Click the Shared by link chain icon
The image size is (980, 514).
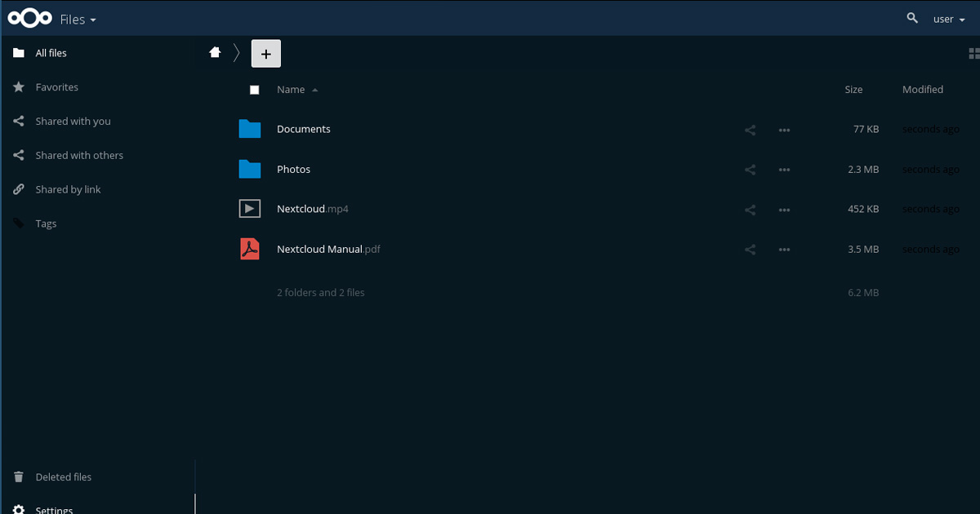(19, 190)
